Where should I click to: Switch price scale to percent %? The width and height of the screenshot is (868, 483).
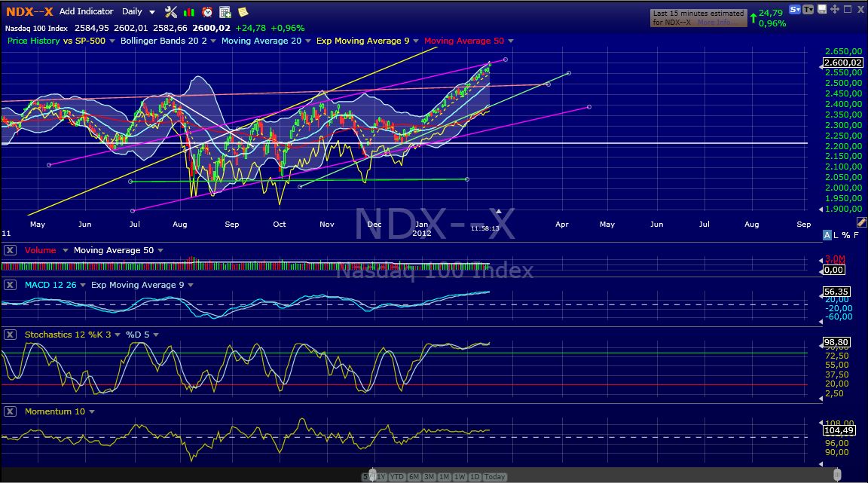pyautogui.click(x=846, y=235)
